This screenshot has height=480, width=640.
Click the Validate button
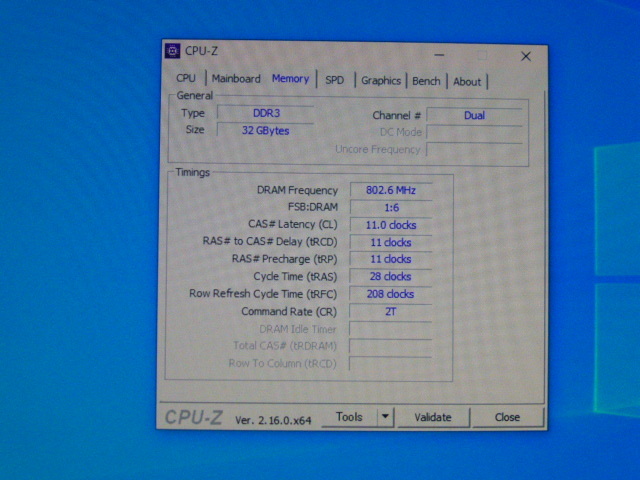point(433,417)
